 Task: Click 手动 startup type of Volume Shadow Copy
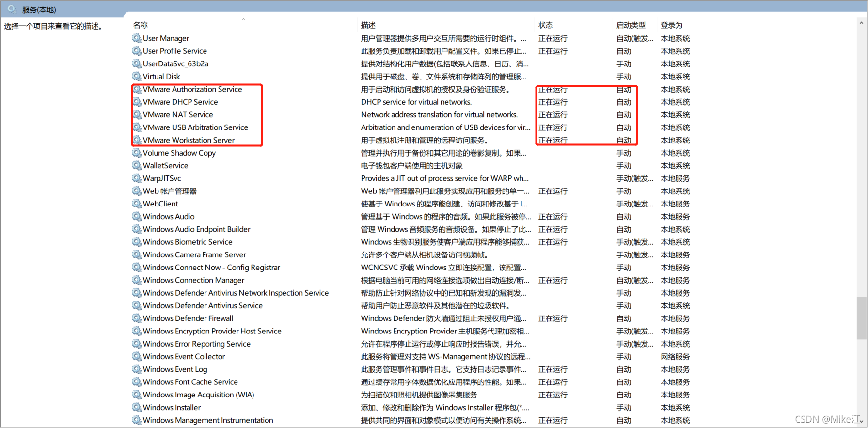(x=624, y=153)
